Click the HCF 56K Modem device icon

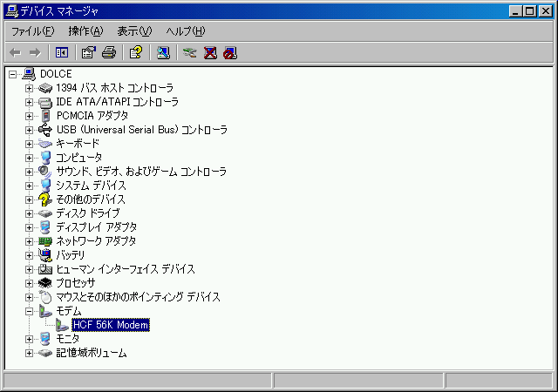pos(62,325)
